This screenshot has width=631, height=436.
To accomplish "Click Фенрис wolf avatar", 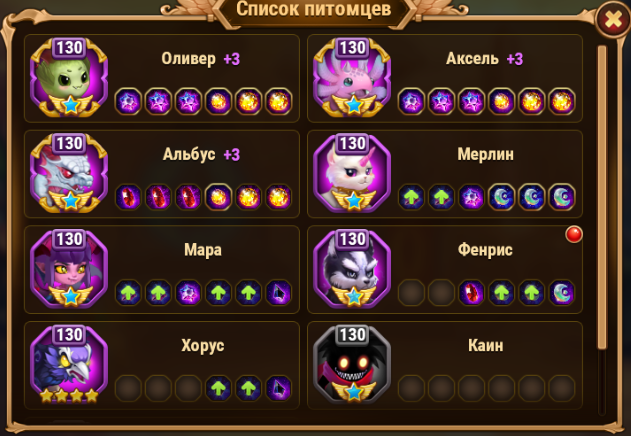I will tap(352, 269).
